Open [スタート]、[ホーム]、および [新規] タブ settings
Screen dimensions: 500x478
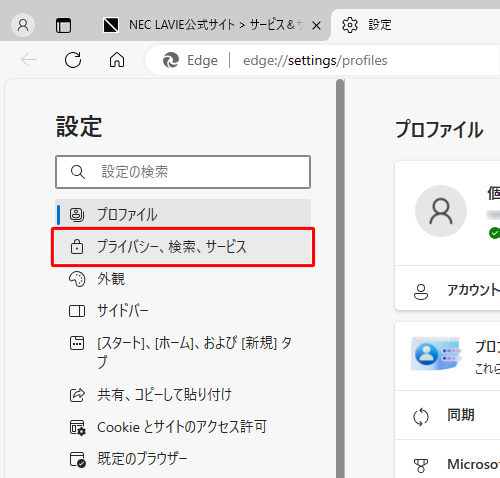coord(183,352)
